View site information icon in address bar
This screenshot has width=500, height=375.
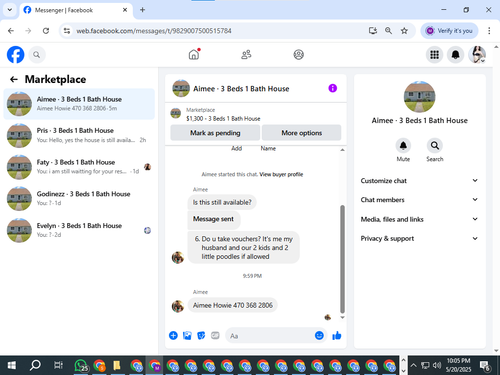67,31
